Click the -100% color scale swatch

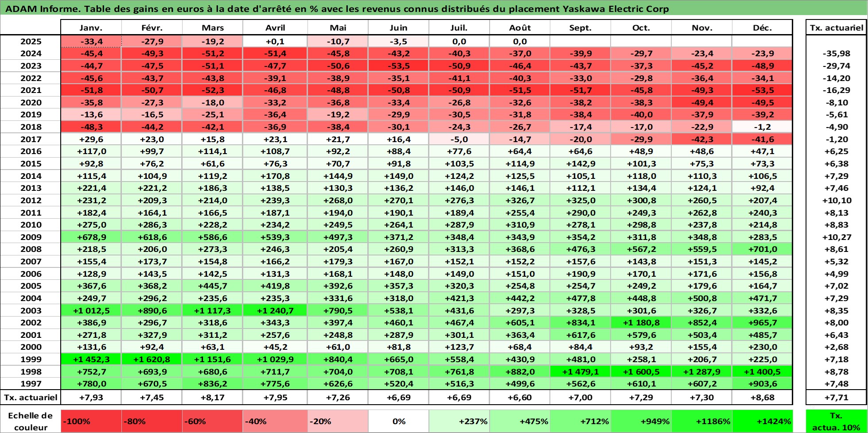(91, 421)
